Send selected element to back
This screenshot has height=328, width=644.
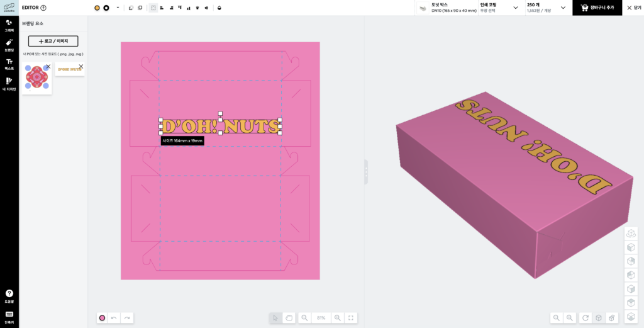pos(140,8)
